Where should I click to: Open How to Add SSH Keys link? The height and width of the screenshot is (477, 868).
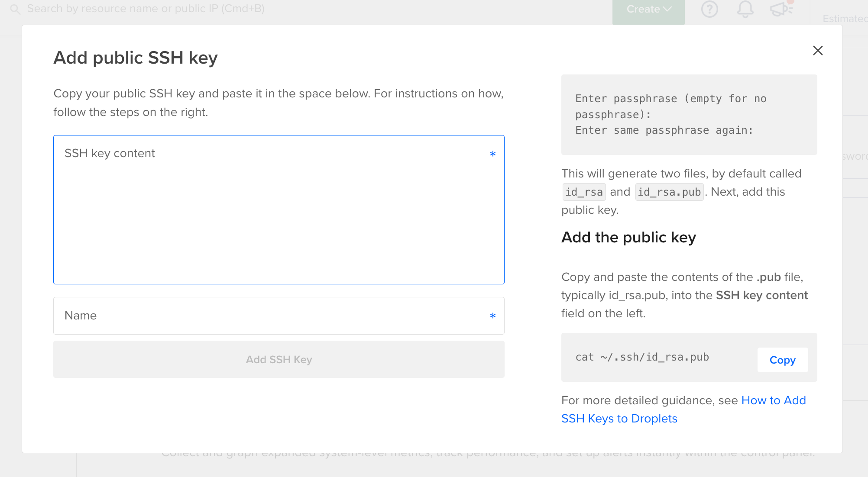click(x=773, y=400)
